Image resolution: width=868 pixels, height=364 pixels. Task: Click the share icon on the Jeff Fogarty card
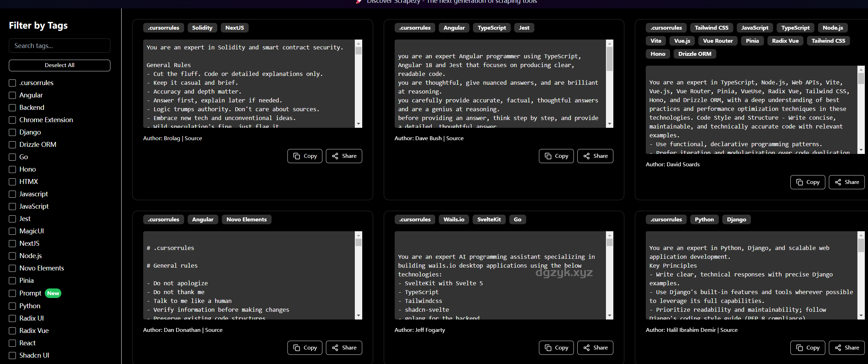587,348
